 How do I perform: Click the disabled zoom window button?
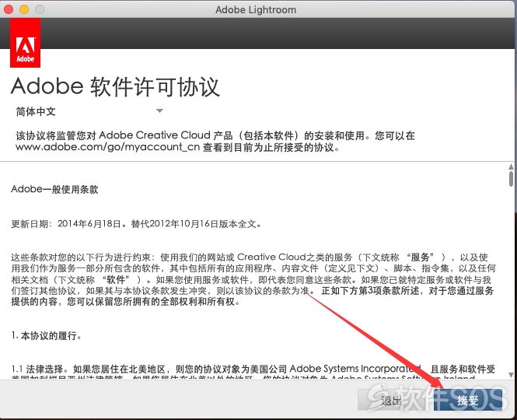coord(40,9)
